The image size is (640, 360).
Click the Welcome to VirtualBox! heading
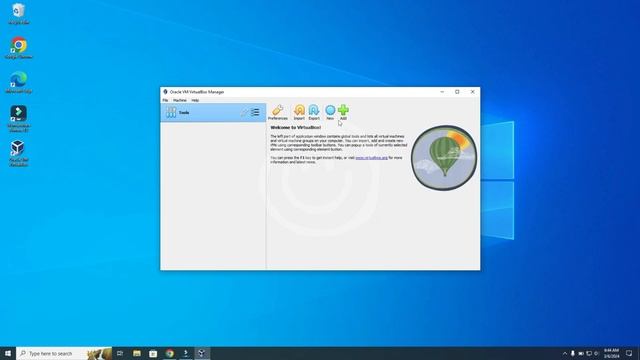click(x=296, y=127)
